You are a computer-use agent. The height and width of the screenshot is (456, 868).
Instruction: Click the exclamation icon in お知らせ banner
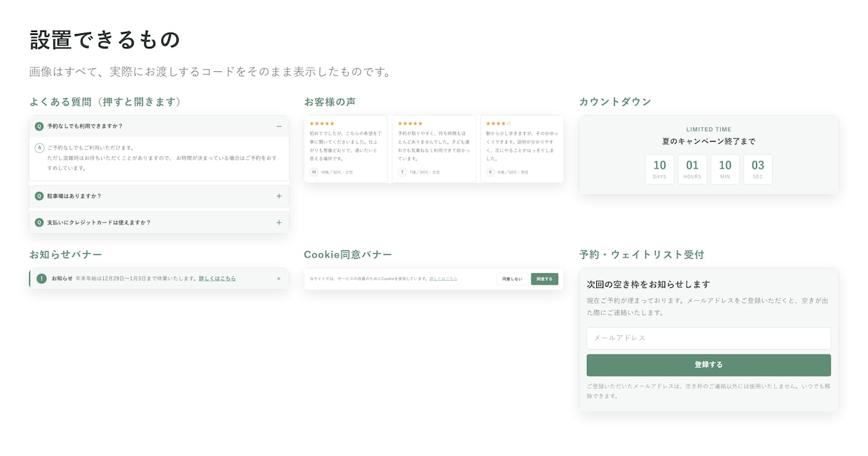click(42, 278)
